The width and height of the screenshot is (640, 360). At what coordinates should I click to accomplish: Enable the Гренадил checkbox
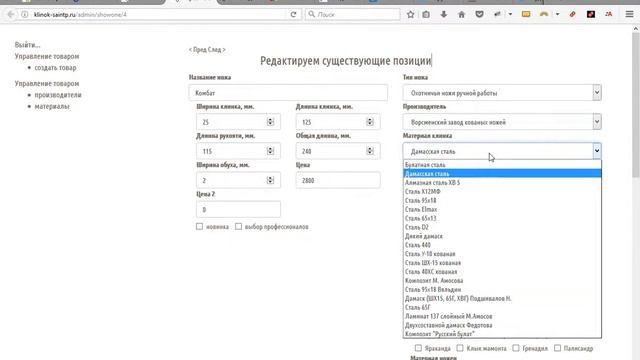point(516,348)
